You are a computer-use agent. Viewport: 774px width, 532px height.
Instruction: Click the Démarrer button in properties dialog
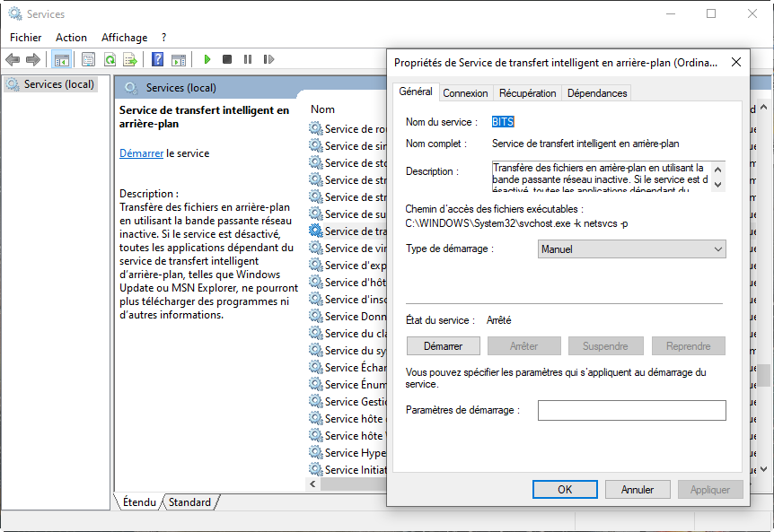[443, 346]
